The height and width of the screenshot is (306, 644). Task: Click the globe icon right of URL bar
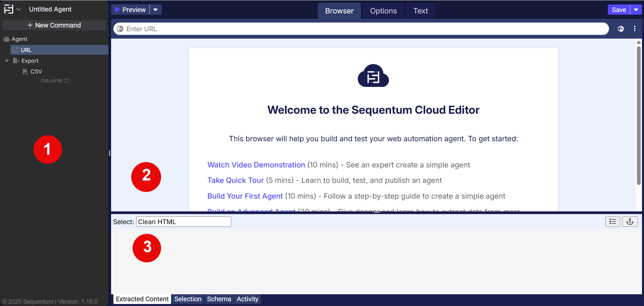pyautogui.click(x=621, y=29)
